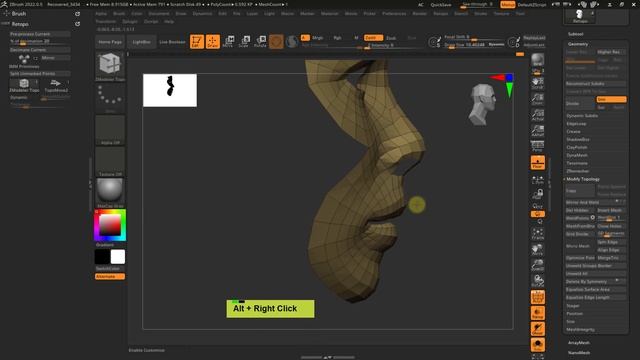Click the Divide button
The image size is (640, 360).
(x=580, y=104)
